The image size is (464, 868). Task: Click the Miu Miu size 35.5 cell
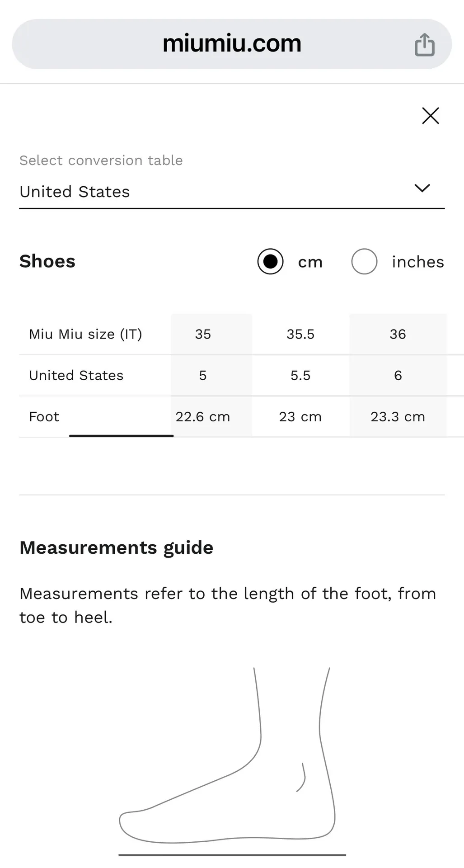tap(300, 334)
